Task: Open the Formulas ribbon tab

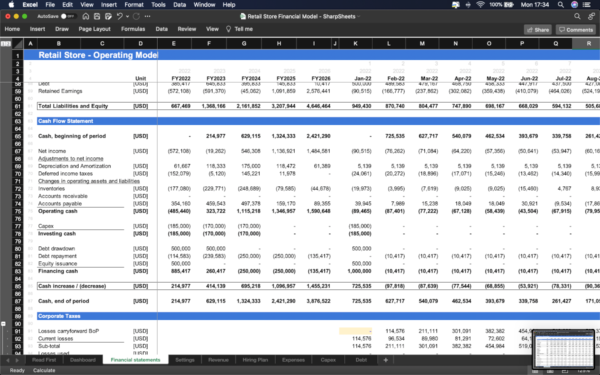Action: coord(133,29)
